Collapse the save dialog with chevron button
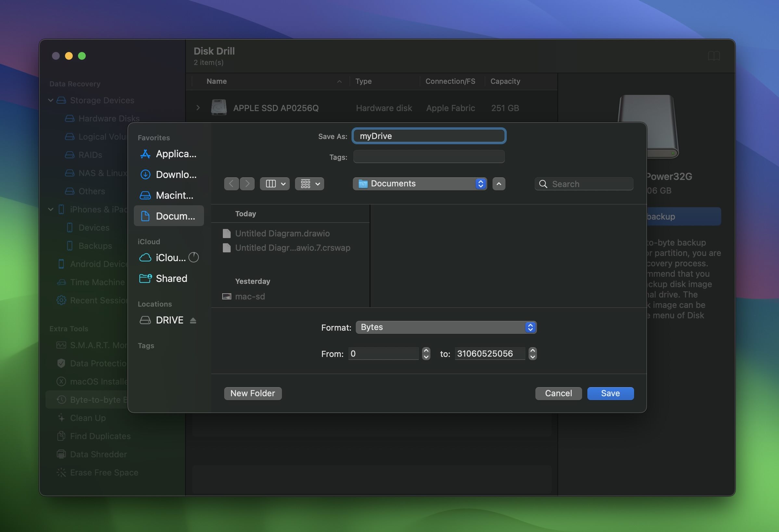Image resolution: width=779 pixels, height=532 pixels. click(x=499, y=184)
